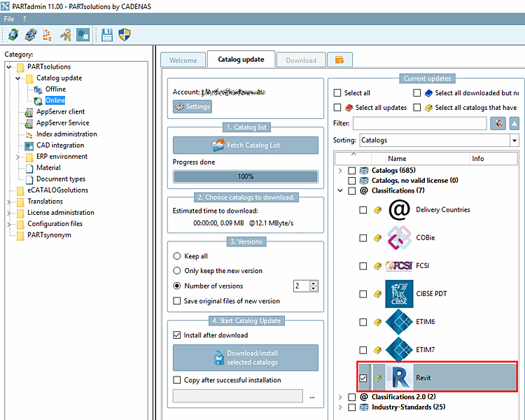Open the ? help menu
The height and width of the screenshot is (420, 525).
click(24, 19)
